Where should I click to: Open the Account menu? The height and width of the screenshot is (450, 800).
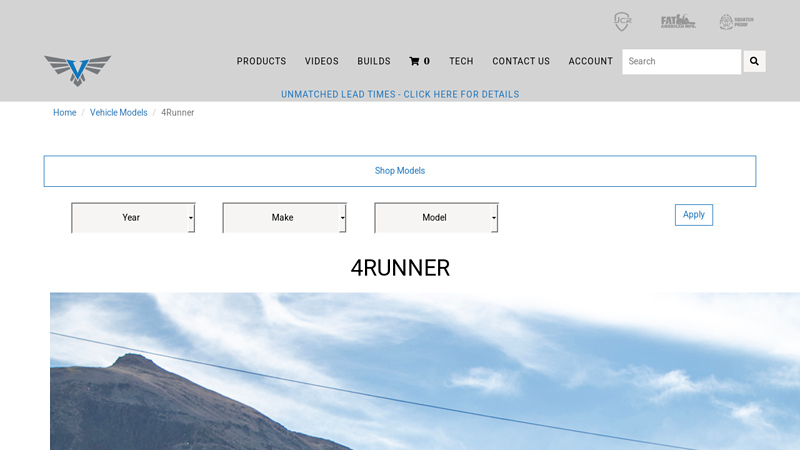[x=590, y=61]
